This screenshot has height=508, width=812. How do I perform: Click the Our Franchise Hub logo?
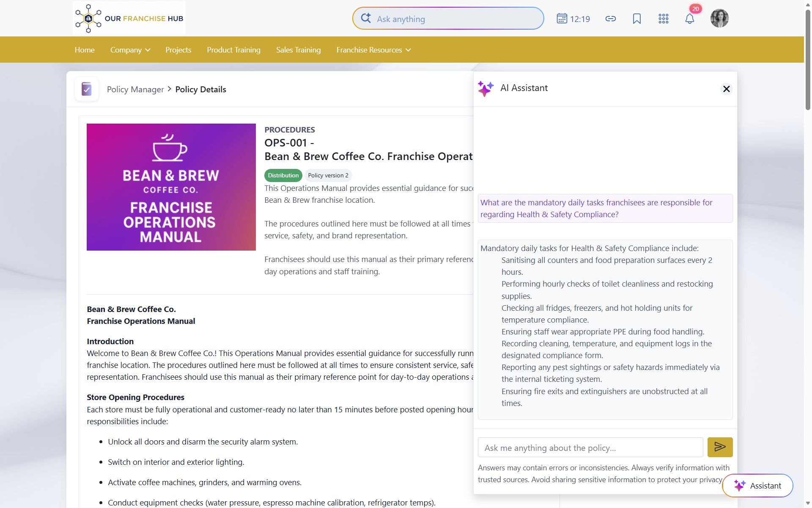click(129, 18)
